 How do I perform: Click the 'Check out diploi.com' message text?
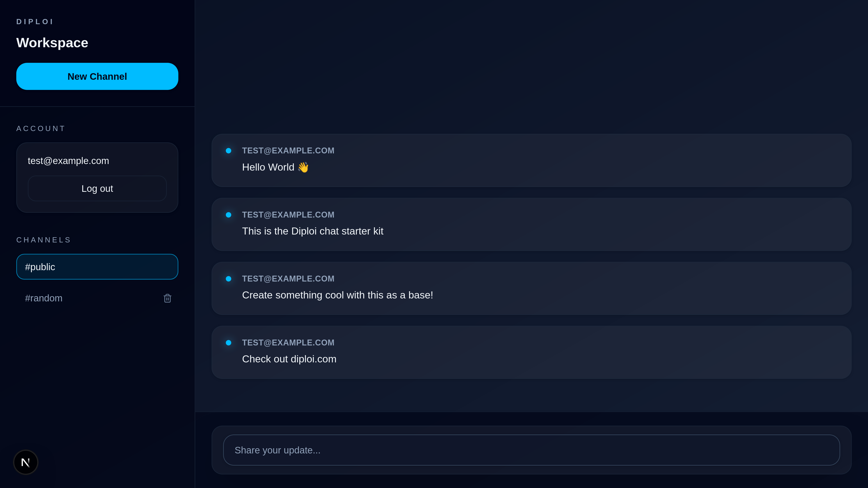pyautogui.click(x=289, y=359)
